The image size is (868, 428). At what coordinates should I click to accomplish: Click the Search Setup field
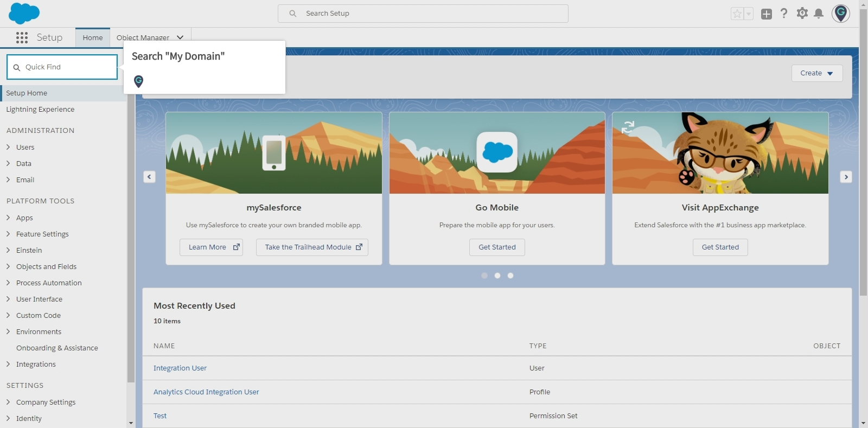point(423,14)
